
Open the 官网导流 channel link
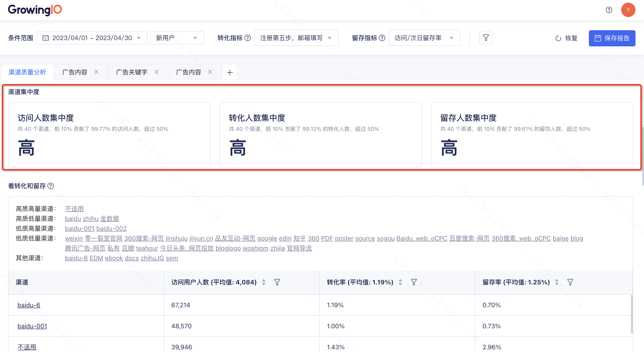[x=300, y=248]
